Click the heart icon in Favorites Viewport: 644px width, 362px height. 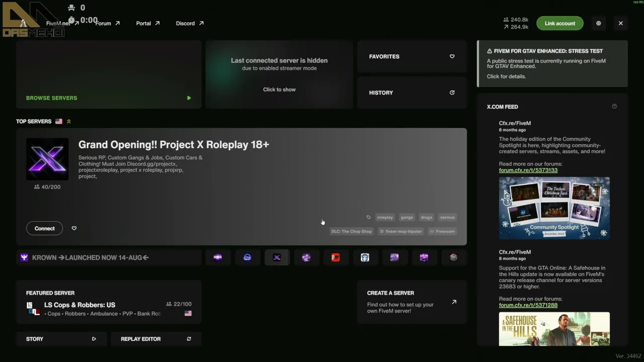click(x=452, y=56)
